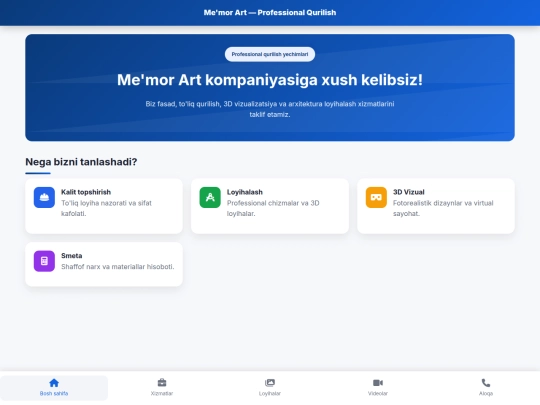Click the orange VR goggles icon in 3D Vizual card
Viewport: 540px width, 405px height.
376,197
